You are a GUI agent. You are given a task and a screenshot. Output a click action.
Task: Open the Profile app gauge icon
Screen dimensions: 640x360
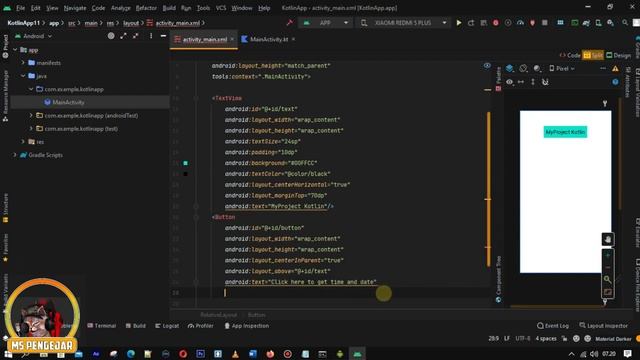point(520,23)
